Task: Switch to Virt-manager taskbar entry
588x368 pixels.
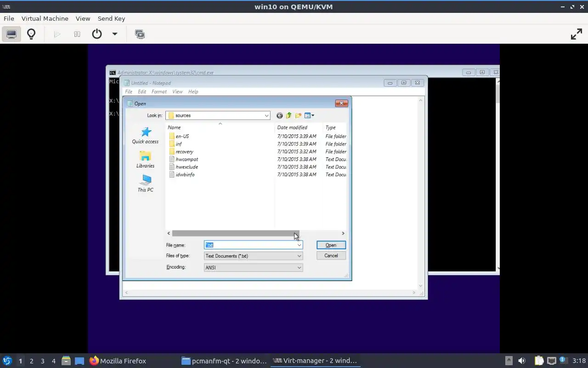Action: (x=315, y=361)
